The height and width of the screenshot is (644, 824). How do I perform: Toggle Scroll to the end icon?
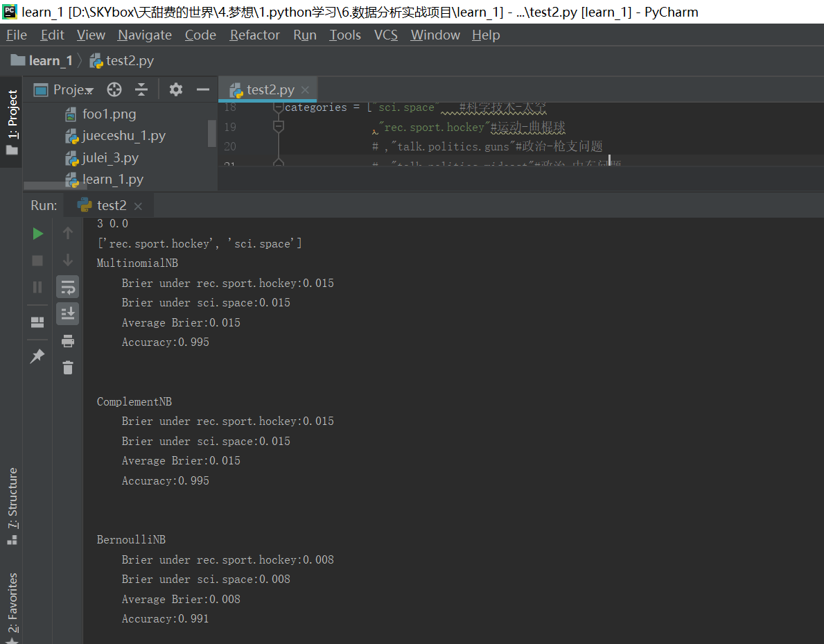coord(68,314)
